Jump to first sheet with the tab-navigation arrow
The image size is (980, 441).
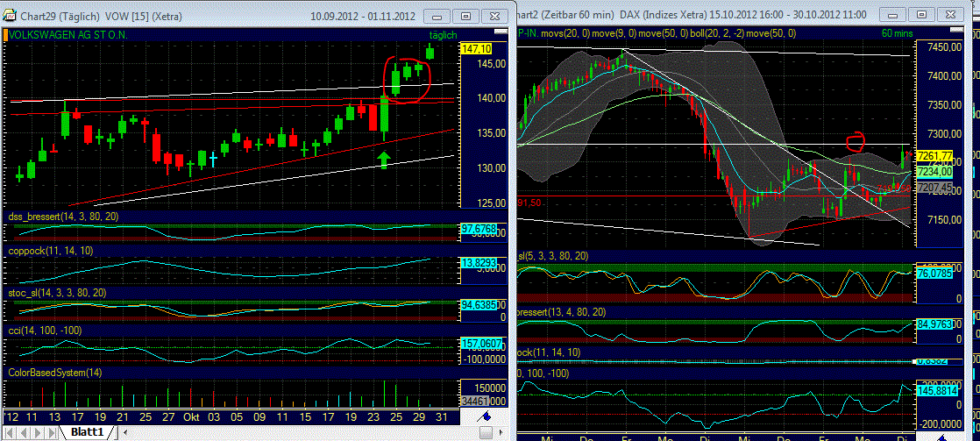[x=11, y=432]
